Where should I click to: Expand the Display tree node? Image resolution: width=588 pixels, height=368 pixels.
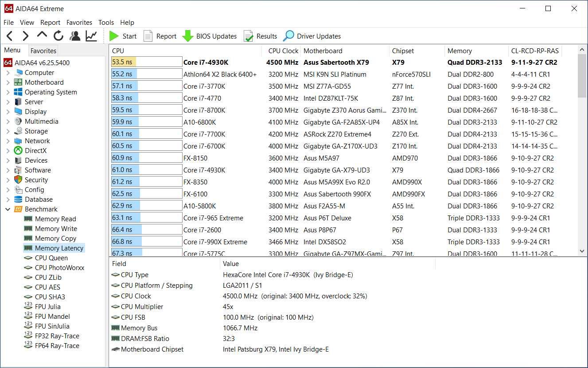click(8, 112)
